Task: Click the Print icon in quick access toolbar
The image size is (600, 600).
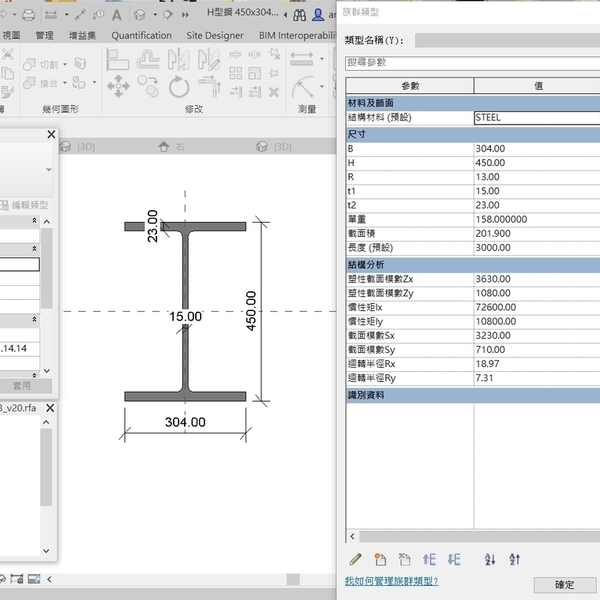Action: point(28,14)
